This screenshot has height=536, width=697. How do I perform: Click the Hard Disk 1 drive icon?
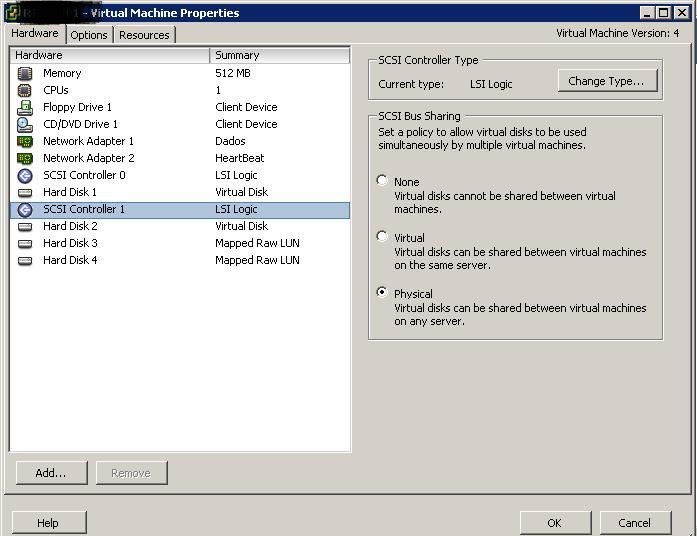25,192
